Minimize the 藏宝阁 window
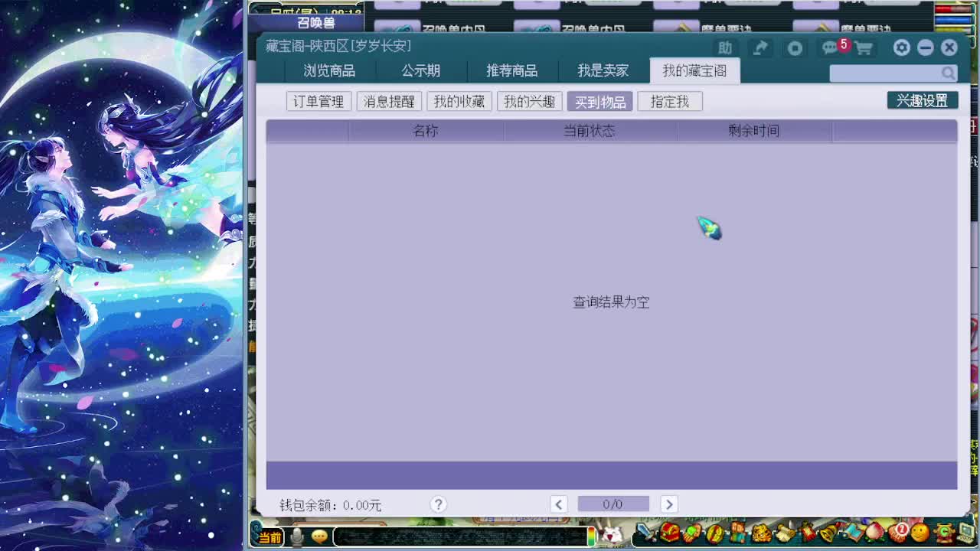The image size is (980, 551). click(x=925, y=47)
